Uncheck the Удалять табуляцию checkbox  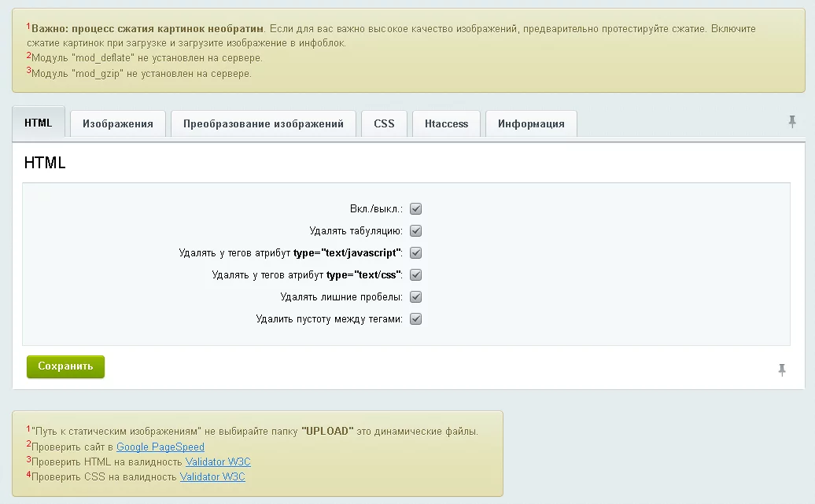(416, 231)
